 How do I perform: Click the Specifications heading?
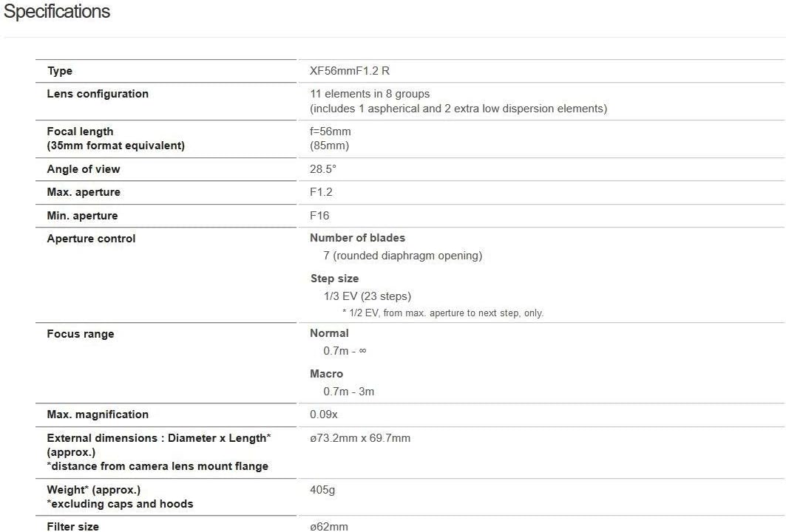point(57,12)
